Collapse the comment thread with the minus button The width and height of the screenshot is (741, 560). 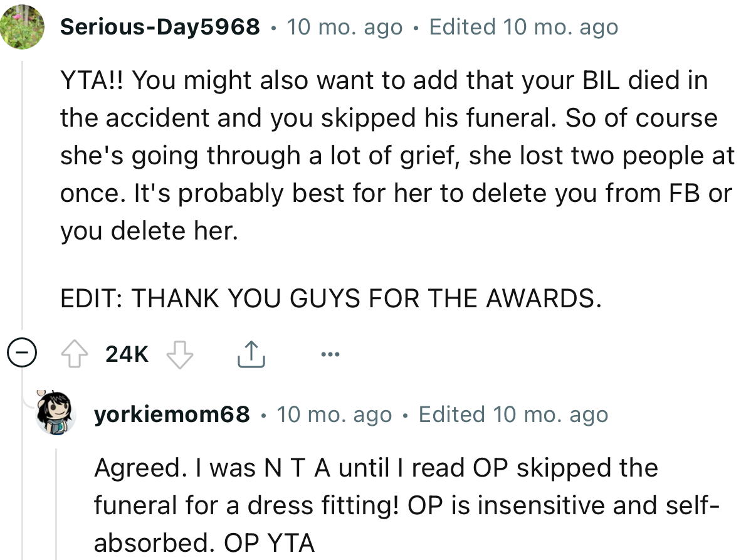(23, 353)
